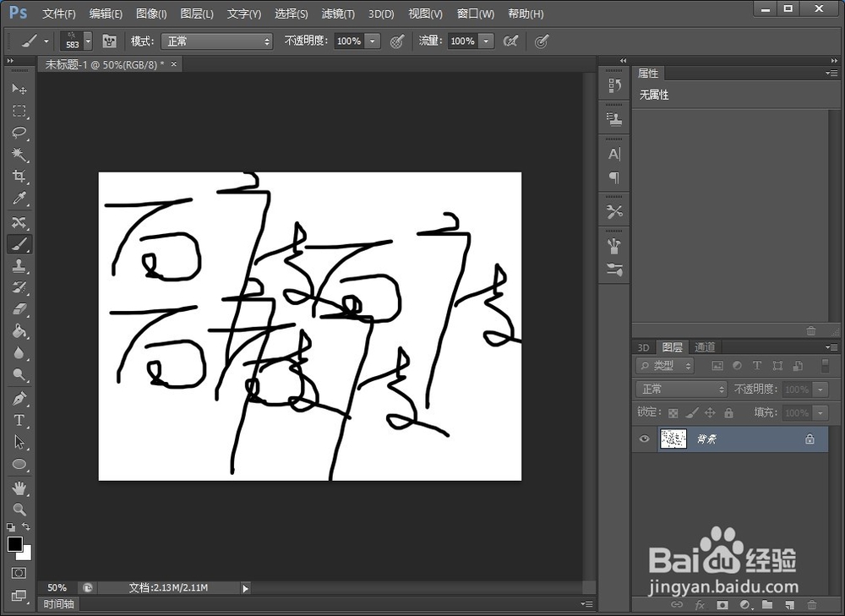Select the Hand tool
845x616 pixels.
(19, 488)
